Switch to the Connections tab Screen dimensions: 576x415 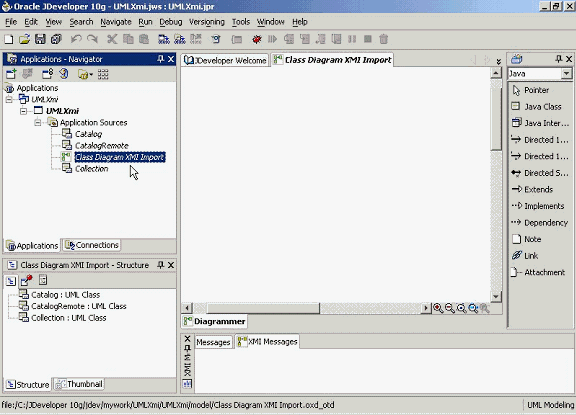click(x=91, y=245)
